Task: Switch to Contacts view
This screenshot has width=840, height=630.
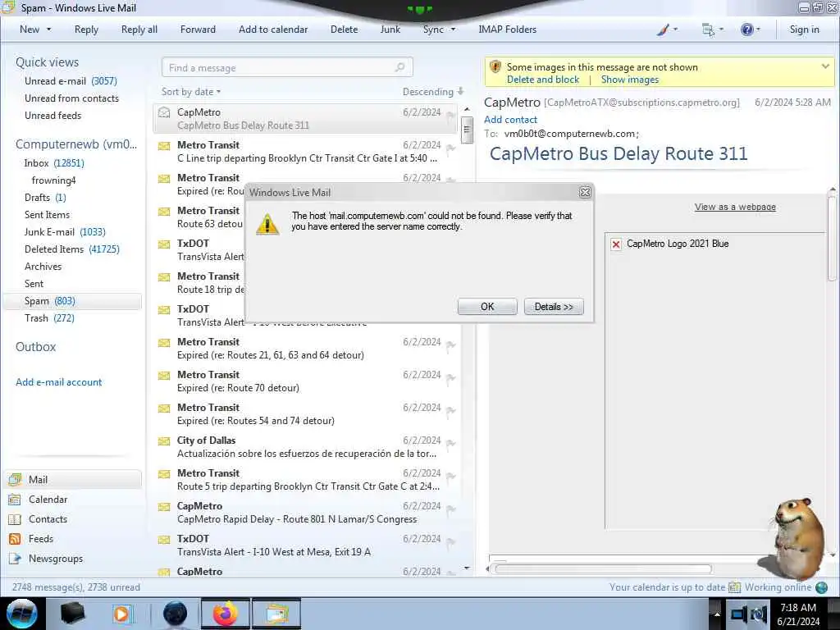Action: click(39, 519)
